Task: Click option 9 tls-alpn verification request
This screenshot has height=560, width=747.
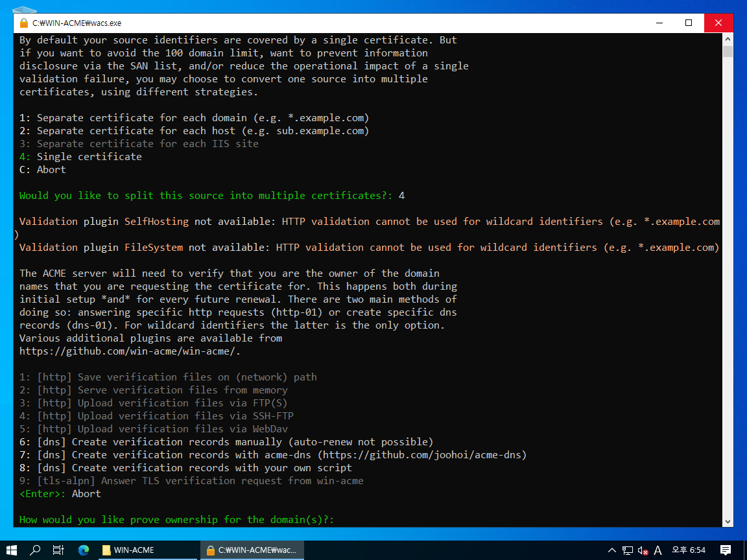Action: click(191, 480)
